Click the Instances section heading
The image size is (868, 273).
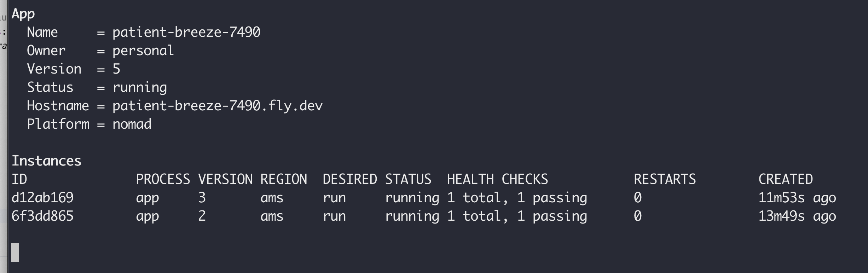coord(46,161)
